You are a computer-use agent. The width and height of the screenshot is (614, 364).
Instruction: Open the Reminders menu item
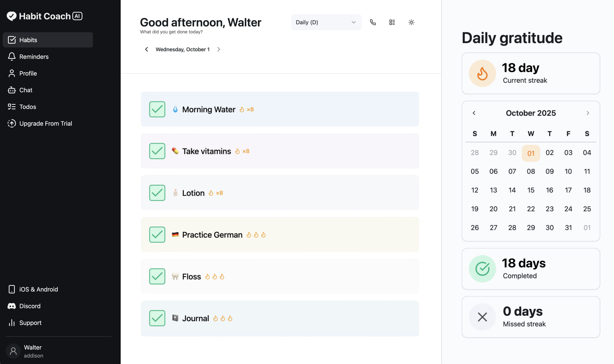coord(34,57)
